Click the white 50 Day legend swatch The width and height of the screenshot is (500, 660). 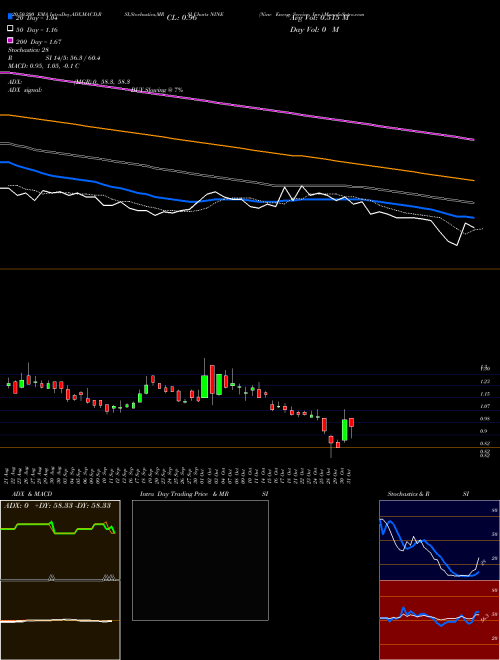coord(10,29)
